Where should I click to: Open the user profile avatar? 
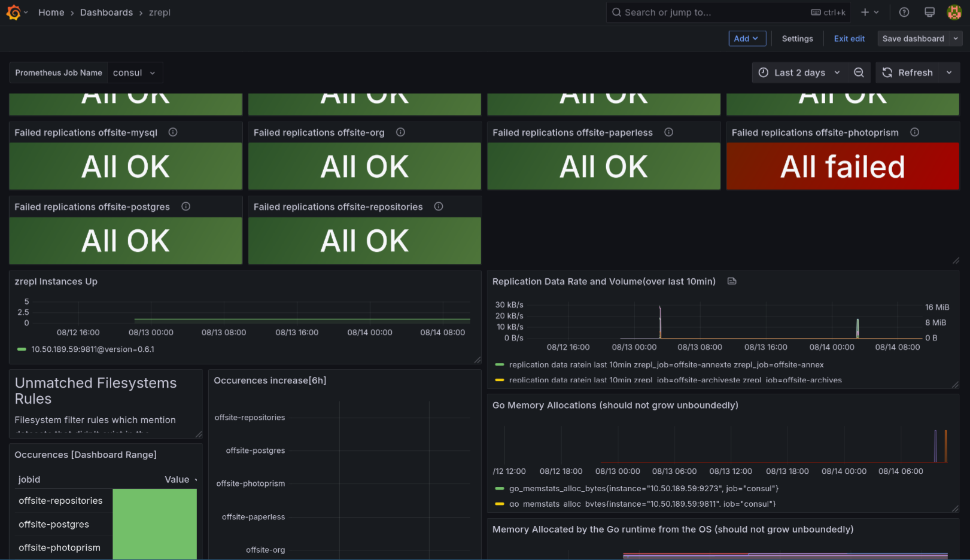(x=954, y=12)
